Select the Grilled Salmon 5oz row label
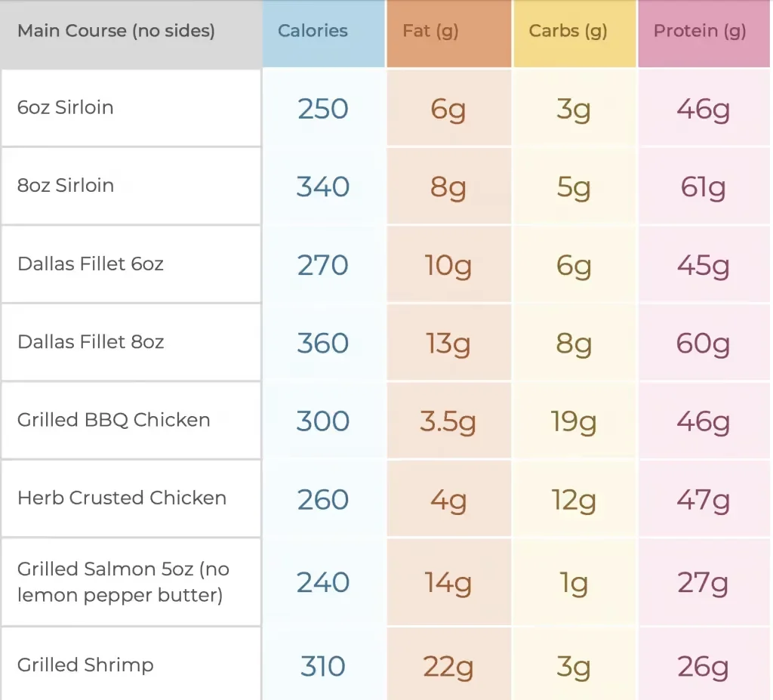 (x=123, y=582)
